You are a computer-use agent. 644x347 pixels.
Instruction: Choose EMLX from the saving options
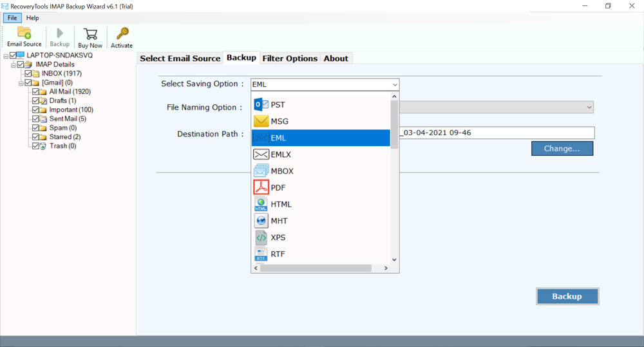[x=321, y=155]
